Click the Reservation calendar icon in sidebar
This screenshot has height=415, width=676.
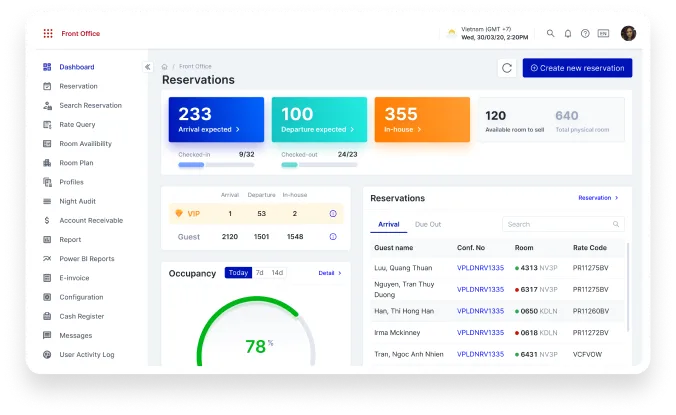pyautogui.click(x=47, y=86)
